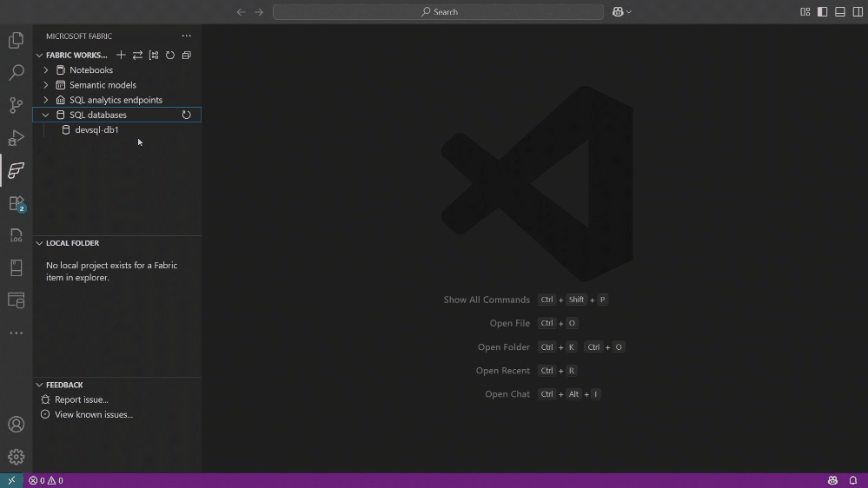The height and width of the screenshot is (488, 868).
Task: Select the SQL analytics endpoints label
Action: (x=116, y=100)
